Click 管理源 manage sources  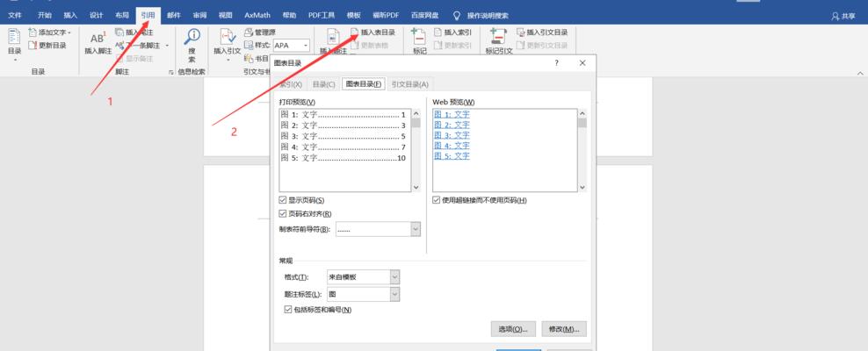pyautogui.click(x=260, y=33)
